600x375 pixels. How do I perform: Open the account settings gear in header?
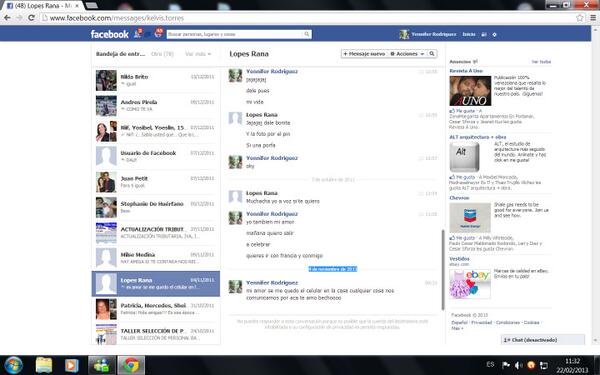coord(494,34)
